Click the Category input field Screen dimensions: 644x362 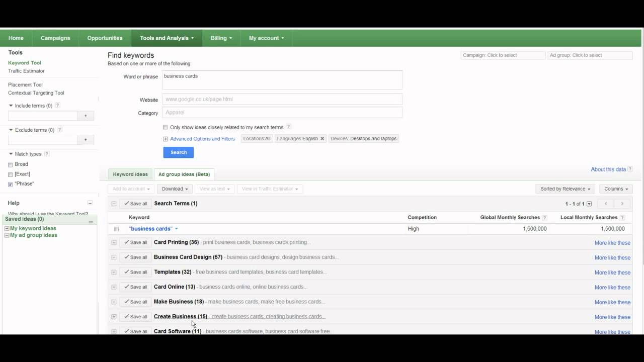point(282,113)
